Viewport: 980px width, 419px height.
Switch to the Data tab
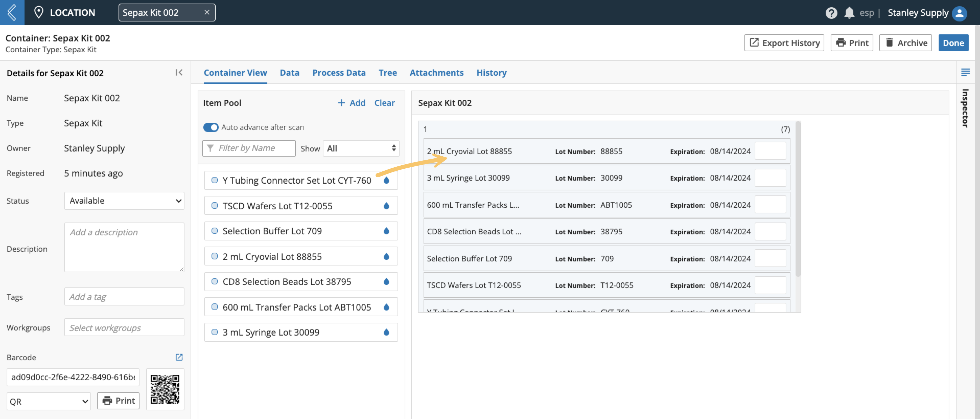[x=289, y=73]
